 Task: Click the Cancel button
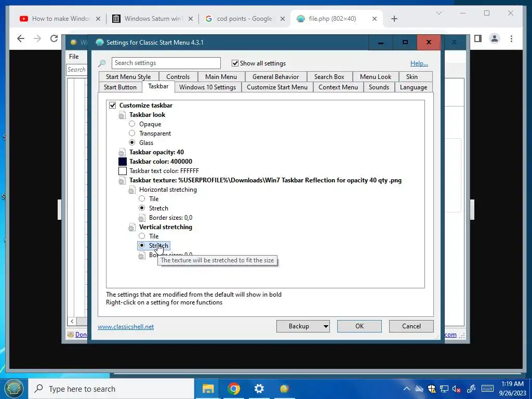[x=411, y=326]
